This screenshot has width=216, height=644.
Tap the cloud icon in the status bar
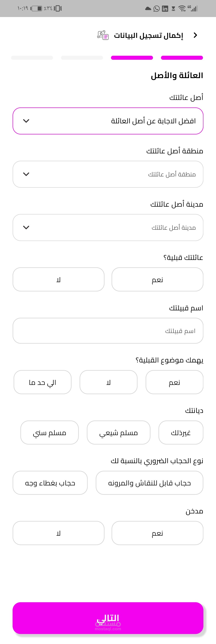click(148, 9)
